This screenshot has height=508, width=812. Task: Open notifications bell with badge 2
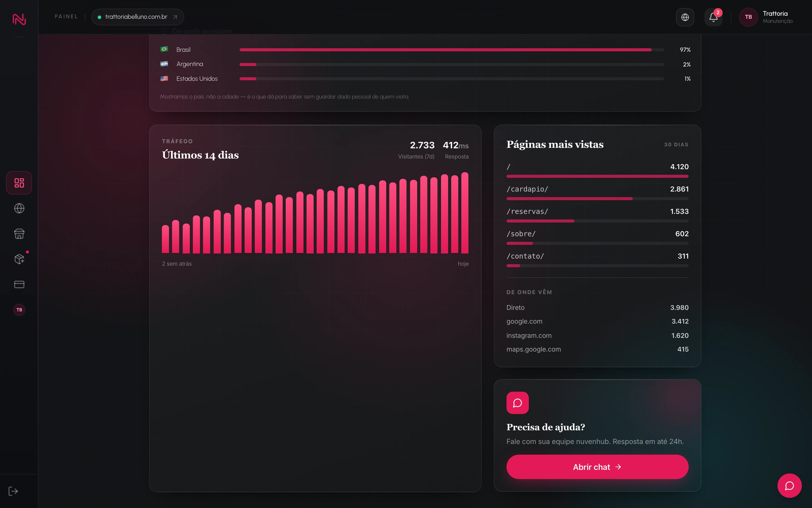coord(713,17)
